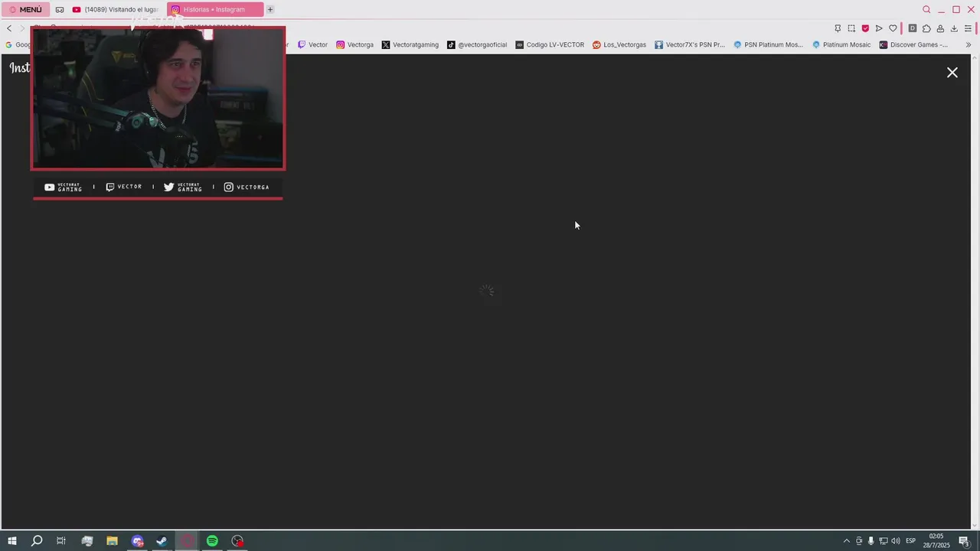Click the heart bookmark icon
The width and height of the screenshot is (980, 551).
click(x=893, y=28)
